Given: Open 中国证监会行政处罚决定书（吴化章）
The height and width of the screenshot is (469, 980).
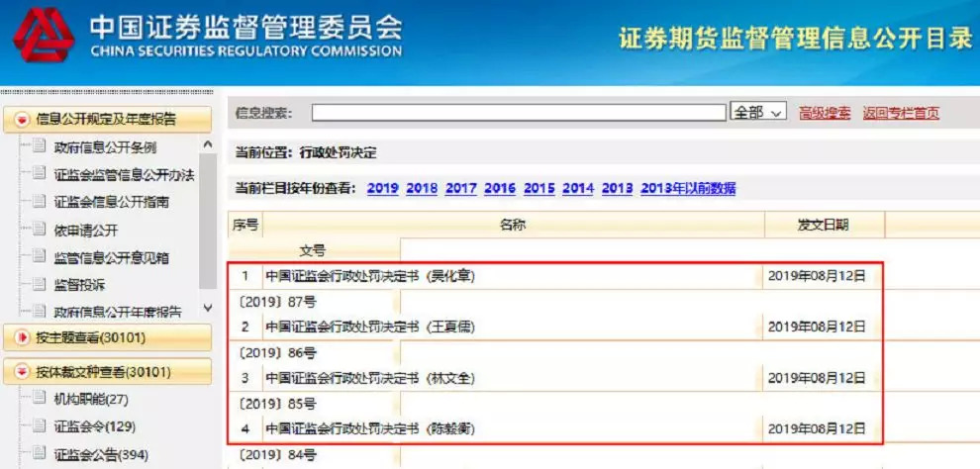Looking at the screenshot, I should (370, 276).
